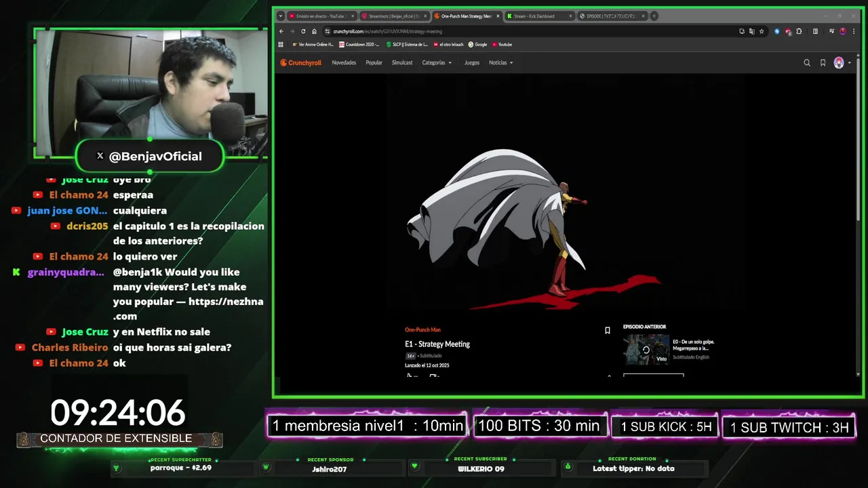Open previous episode E0 thumbnail
This screenshot has width=868, height=488.
[646, 350]
